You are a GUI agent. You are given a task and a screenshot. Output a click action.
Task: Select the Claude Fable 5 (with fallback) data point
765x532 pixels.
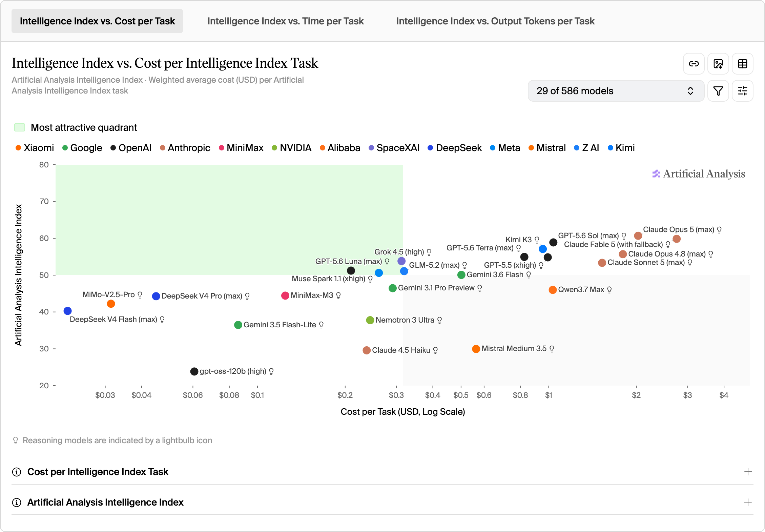[x=677, y=239]
